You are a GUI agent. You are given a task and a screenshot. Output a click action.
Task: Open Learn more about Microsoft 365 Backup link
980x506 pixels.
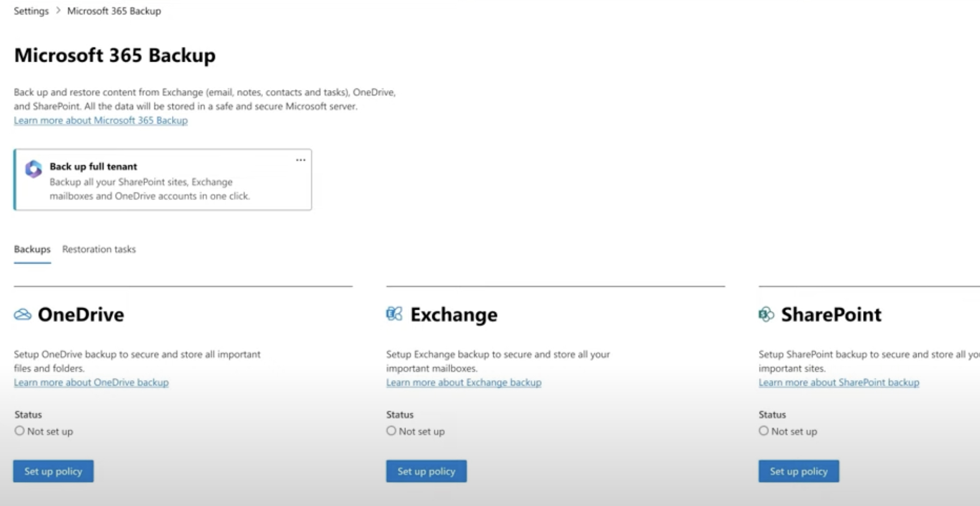tap(100, 121)
